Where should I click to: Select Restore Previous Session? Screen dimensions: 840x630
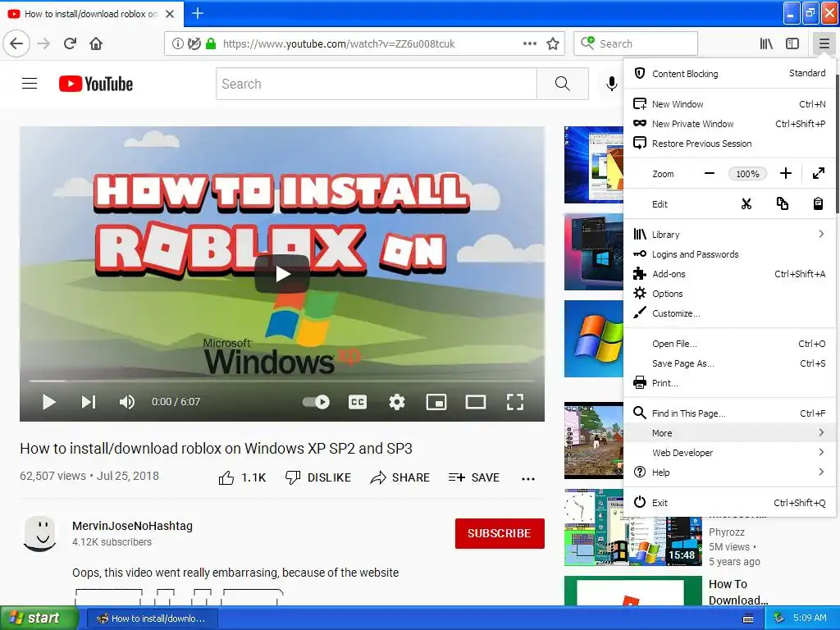pos(729,144)
